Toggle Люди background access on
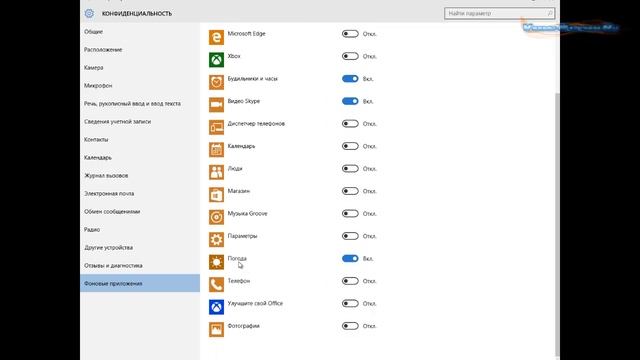This screenshot has width=640, height=360. (x=350, y=169)
